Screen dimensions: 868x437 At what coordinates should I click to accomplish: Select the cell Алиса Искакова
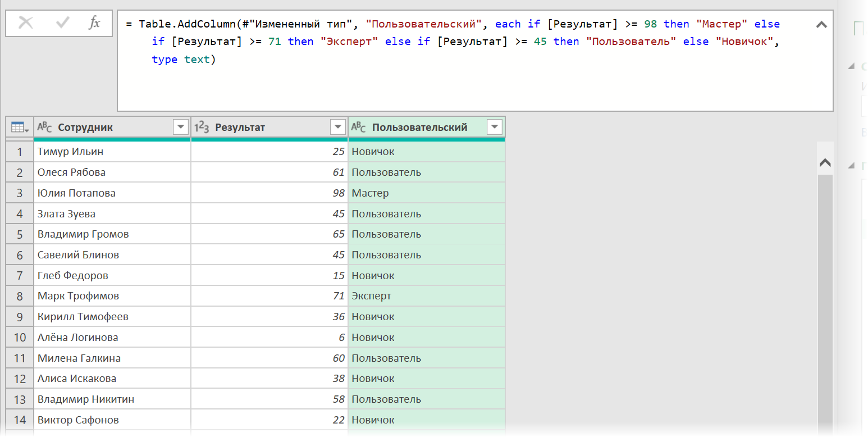click(112, 379)
